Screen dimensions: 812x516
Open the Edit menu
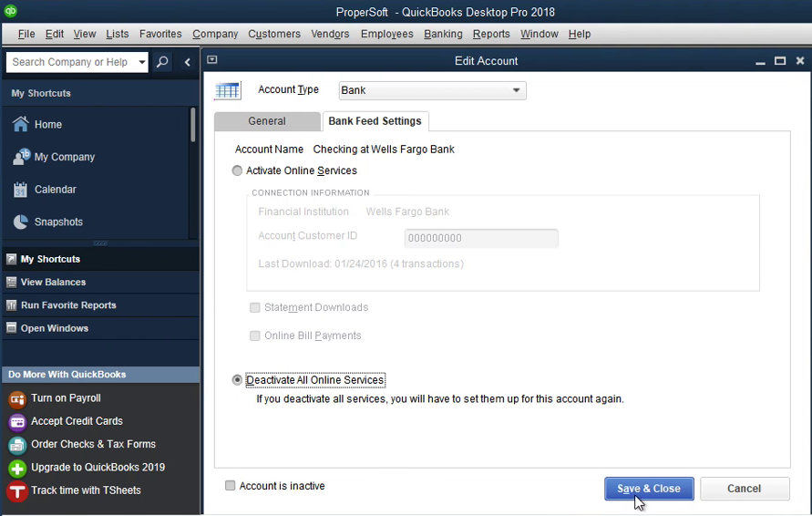(x=55, y=34)
